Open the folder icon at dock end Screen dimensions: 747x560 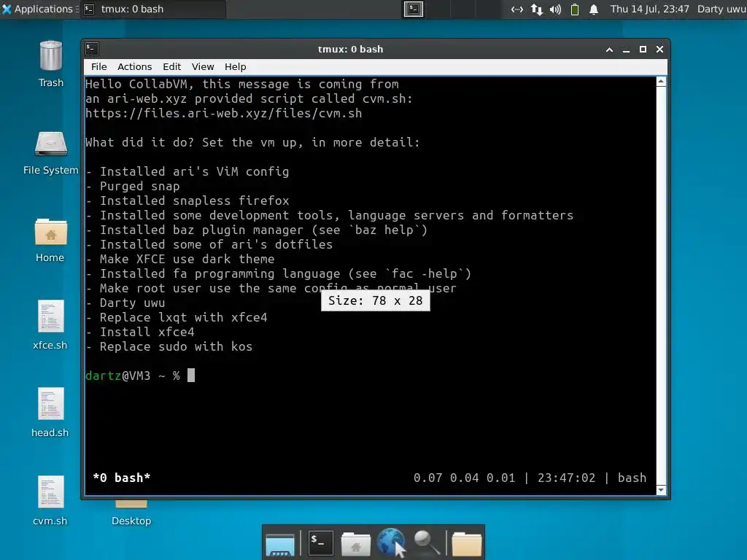pyautogui.click(x=466, y=544)
